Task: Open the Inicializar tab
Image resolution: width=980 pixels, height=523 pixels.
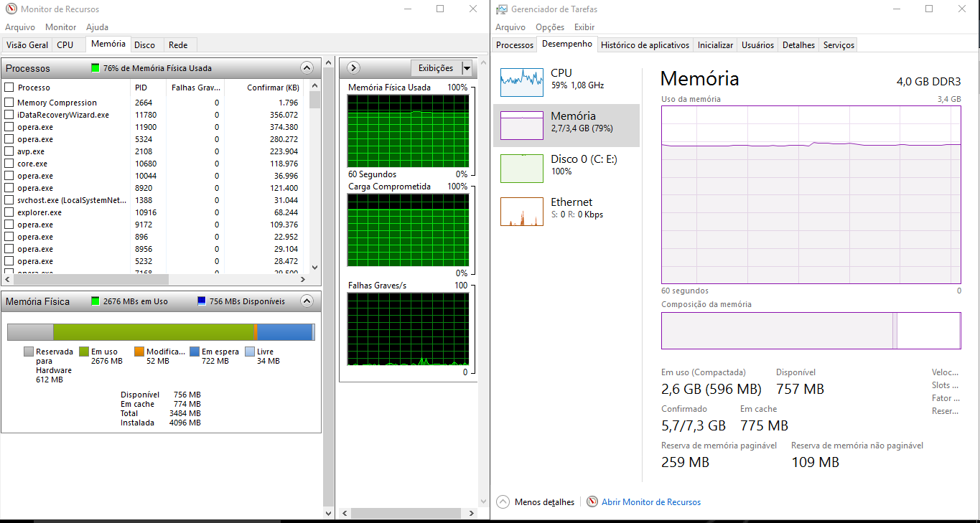Action: pos(715,45)
